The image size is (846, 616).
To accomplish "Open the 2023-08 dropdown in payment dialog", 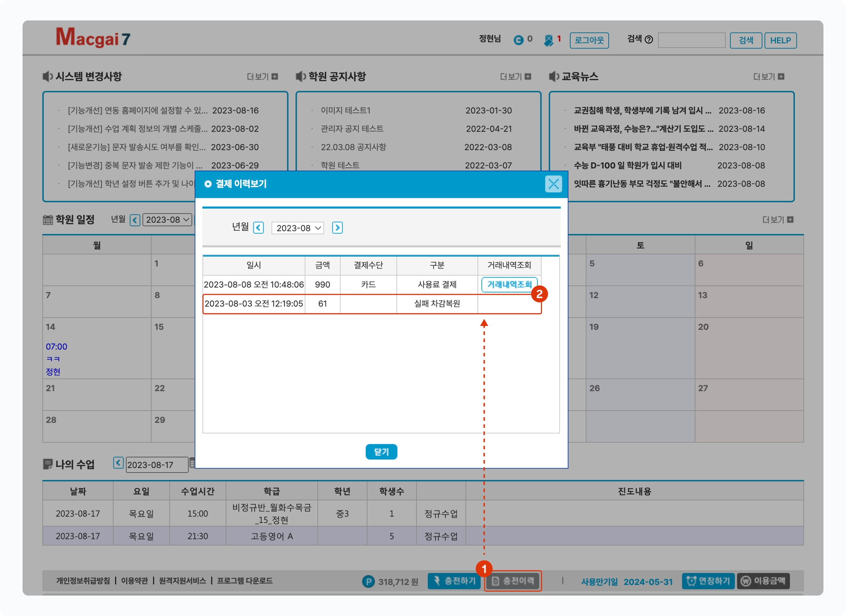I will pos(298,228).
